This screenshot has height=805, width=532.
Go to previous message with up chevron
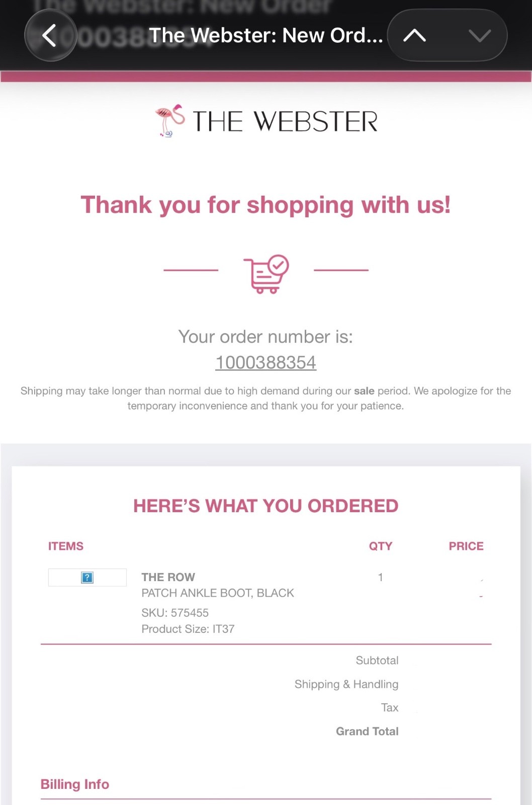coord(415,36)
